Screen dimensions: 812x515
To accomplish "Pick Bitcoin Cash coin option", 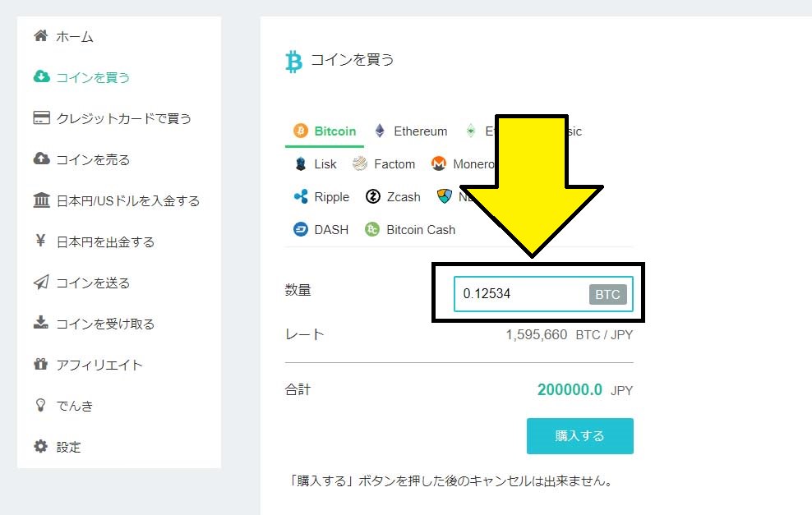I will click(410, 230).
